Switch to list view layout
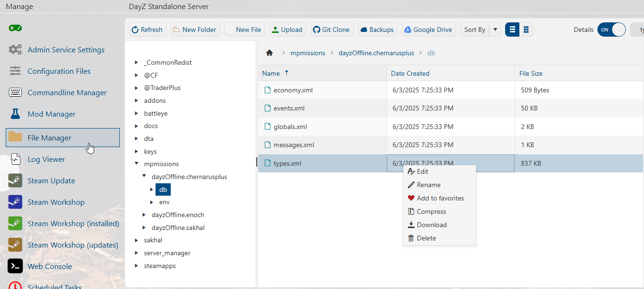This screenshot has height=289, width=644. 512,30
